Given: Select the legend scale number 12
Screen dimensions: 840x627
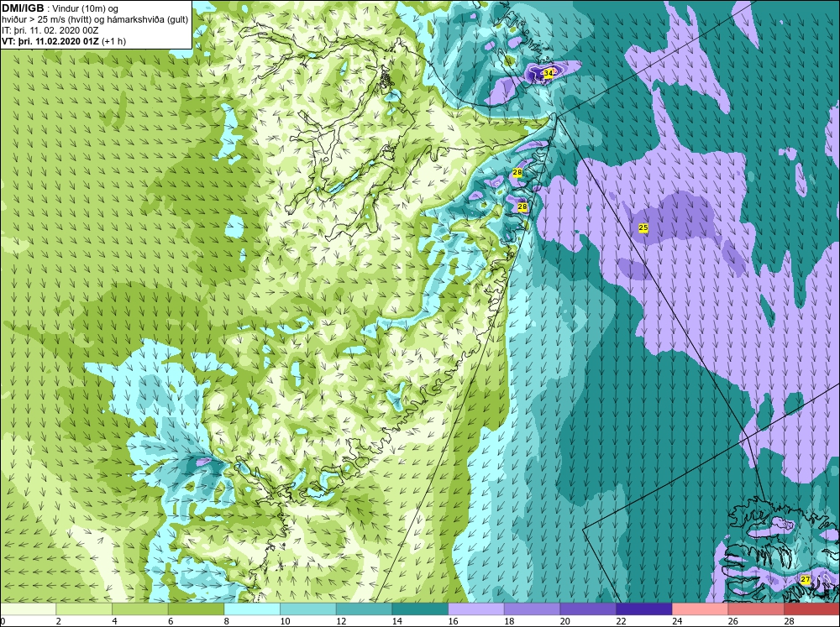Looking at the screenshot, I should (341, 621).
